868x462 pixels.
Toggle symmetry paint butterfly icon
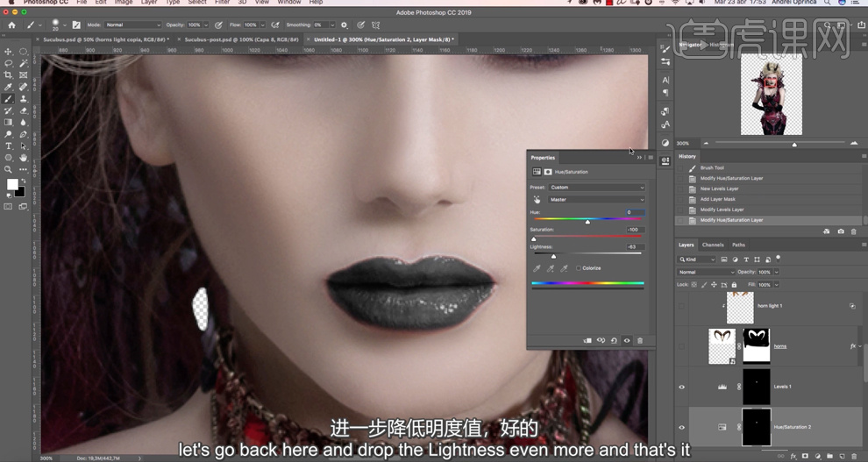376,25
